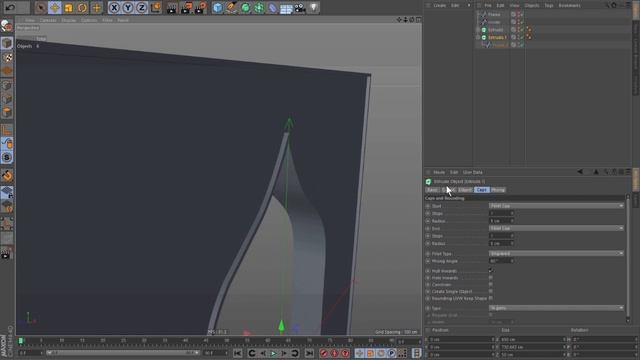
Task: Click the Phong Angle spinner arrows
Action: click(x=512, y=261)
